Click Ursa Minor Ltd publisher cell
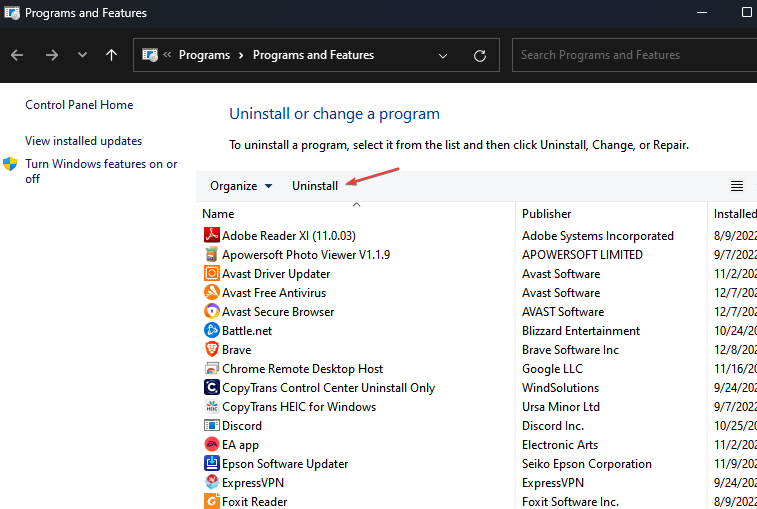This screenshot has width=757, height=509. [561, 407]
